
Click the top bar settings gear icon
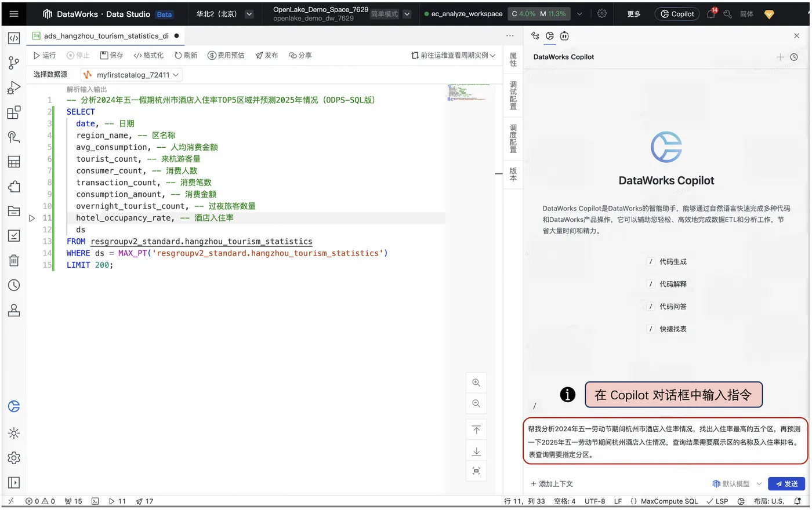pos(602,13)
